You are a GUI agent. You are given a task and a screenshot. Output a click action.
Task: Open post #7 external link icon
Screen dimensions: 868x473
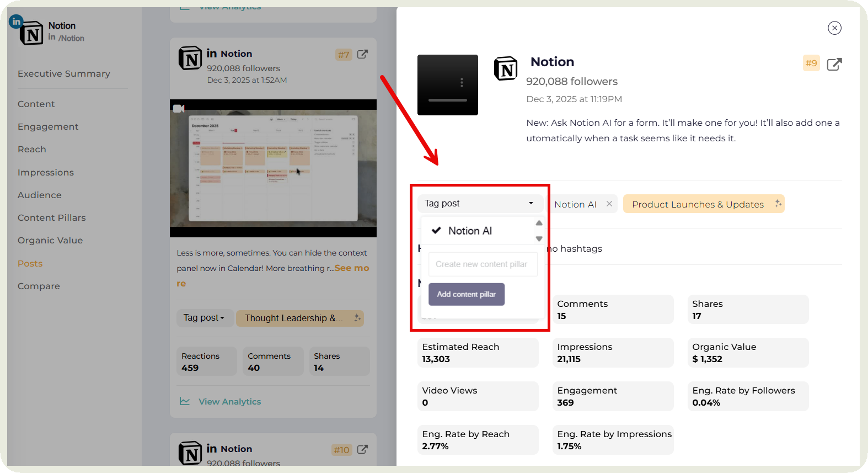pos(362,54)
